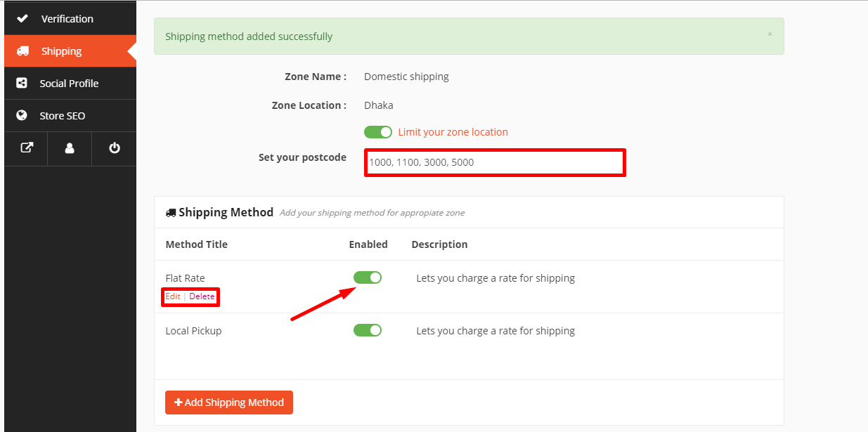Click the Local Pickup method title
This screenshot has width=868, height=432.
(193, 331)
